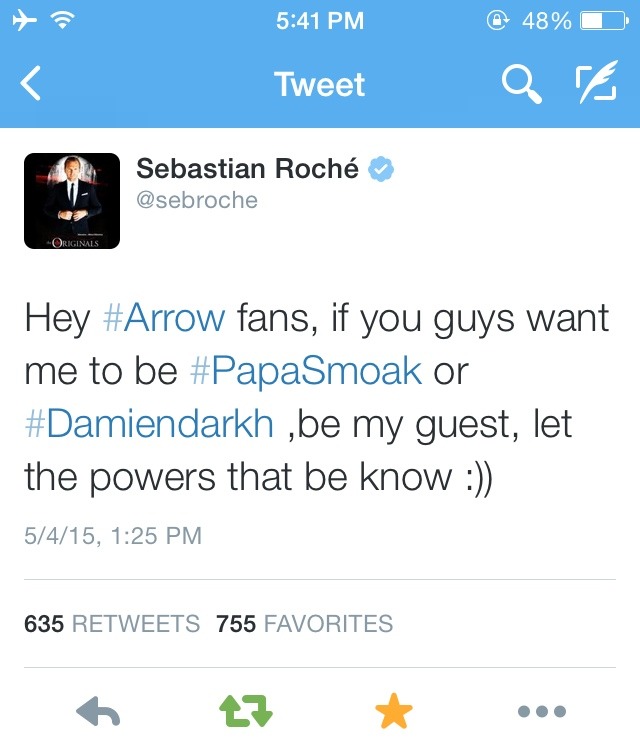The width and height of the screenshot is (640, 749).
Task: Tap the Tweet header title
Action: (320, 85)
